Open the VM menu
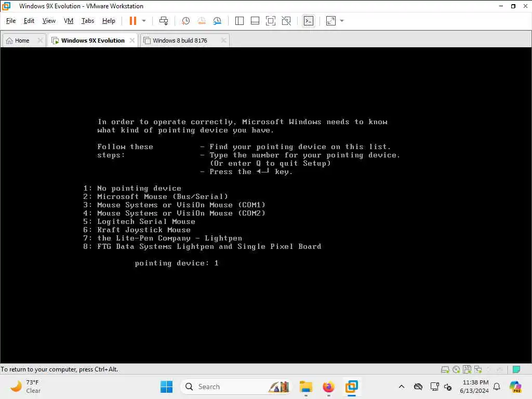This screenshot has height=399, width=532. [69, 21]
